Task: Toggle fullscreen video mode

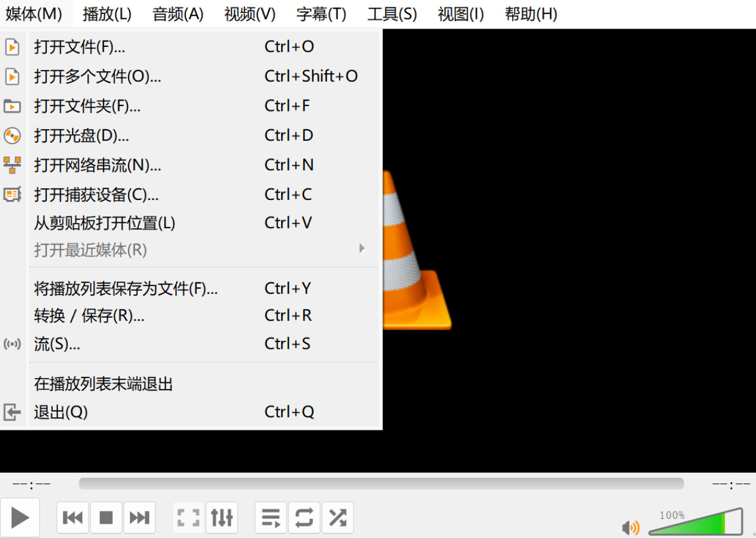Action: [x=188, y=518]
